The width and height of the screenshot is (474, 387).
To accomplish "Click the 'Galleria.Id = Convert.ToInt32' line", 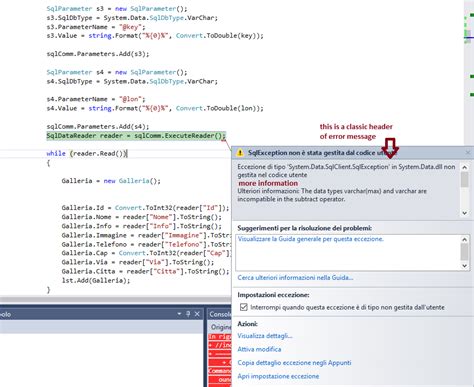I will coord(145,208).
